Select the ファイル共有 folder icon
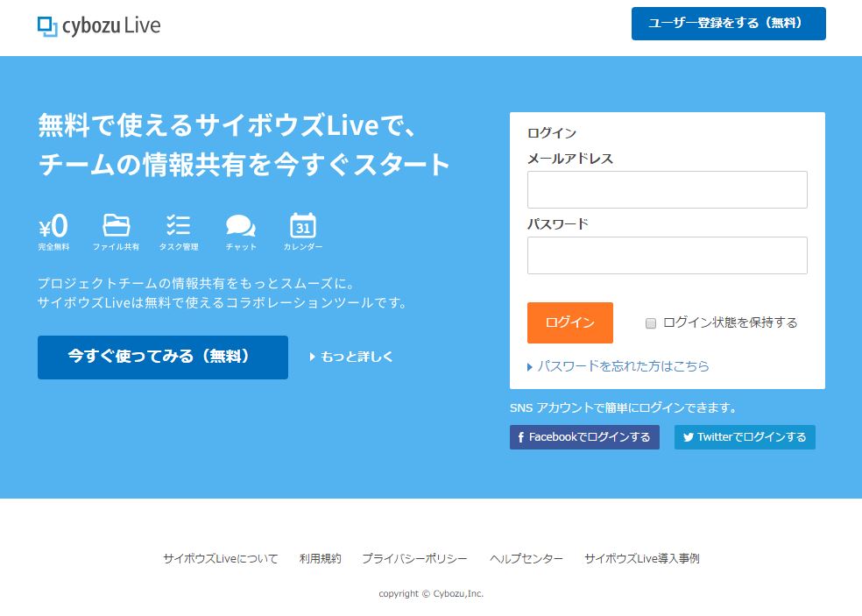 pyautogui.click(x=117, y=226)
